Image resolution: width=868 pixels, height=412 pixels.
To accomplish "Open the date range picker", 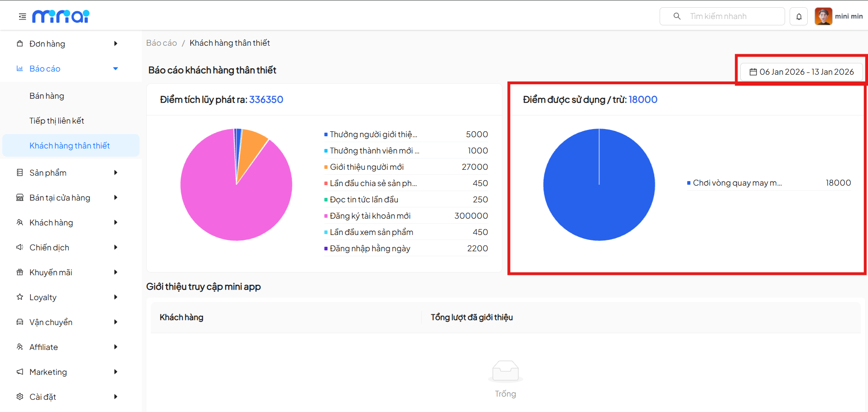I will [801, 72].
